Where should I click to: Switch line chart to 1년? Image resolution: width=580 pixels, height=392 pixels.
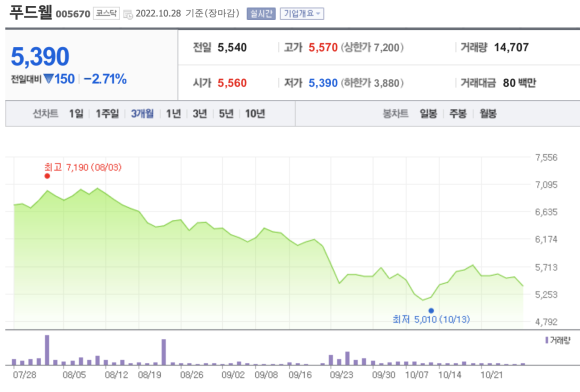click(x=173, y=114)
